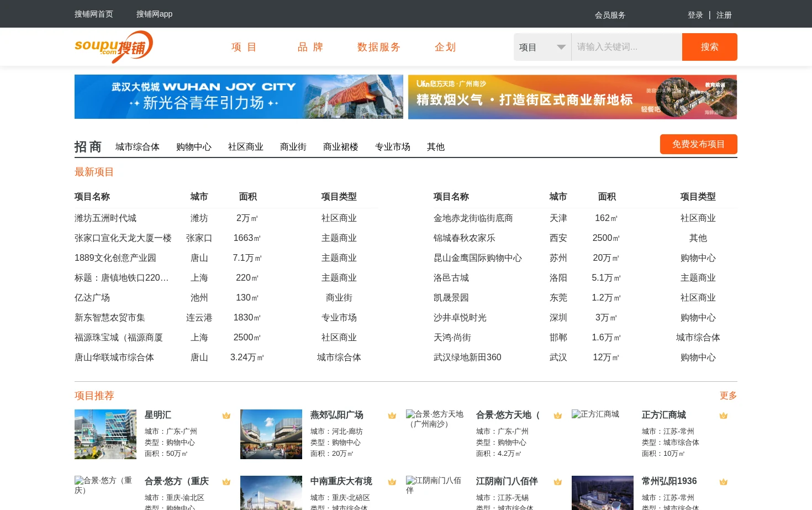Viewport: 812px width, 510px height.
Task: Select the 商业裙楼 category tab
Action: 341,147
